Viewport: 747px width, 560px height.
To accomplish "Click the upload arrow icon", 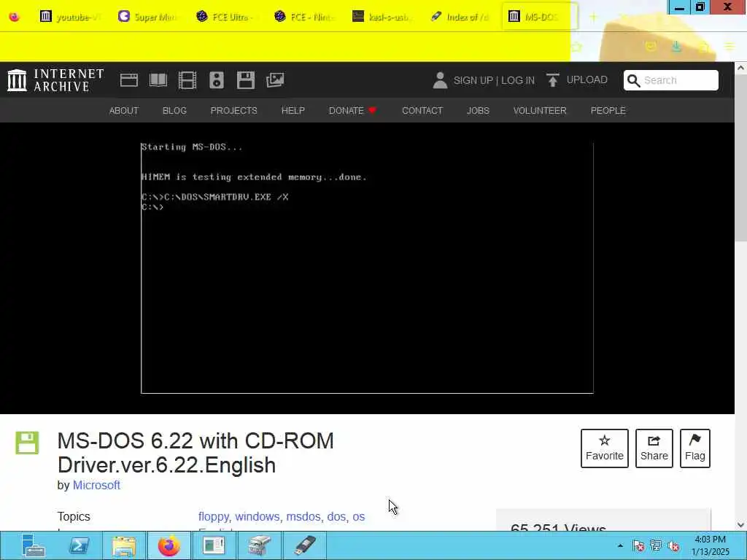I will coord(553,80).
